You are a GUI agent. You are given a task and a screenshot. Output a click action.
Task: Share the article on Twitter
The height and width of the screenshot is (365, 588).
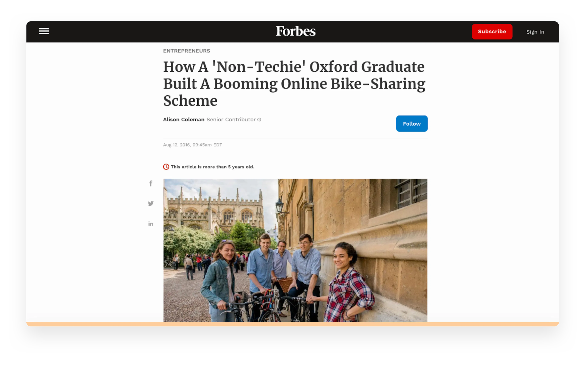151,203
